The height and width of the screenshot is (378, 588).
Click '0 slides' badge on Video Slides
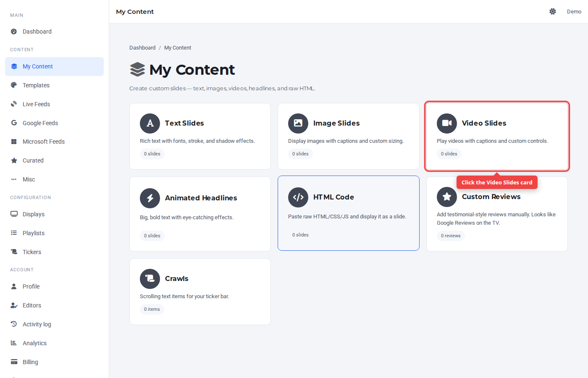coord(449,154)
